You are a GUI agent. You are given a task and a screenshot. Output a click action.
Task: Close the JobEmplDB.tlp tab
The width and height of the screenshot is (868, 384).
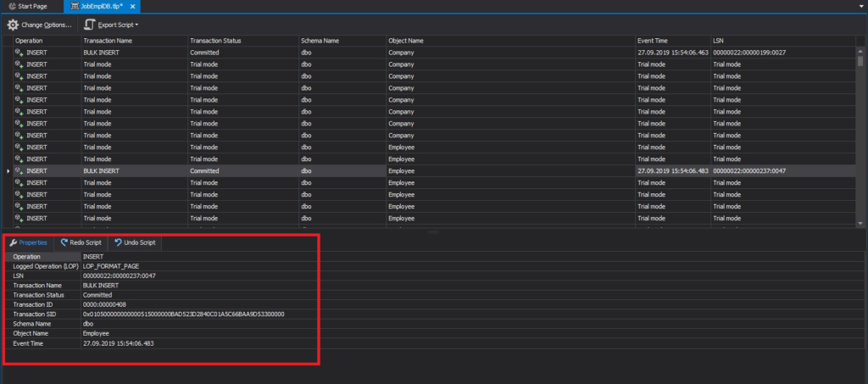pos(132,6)
